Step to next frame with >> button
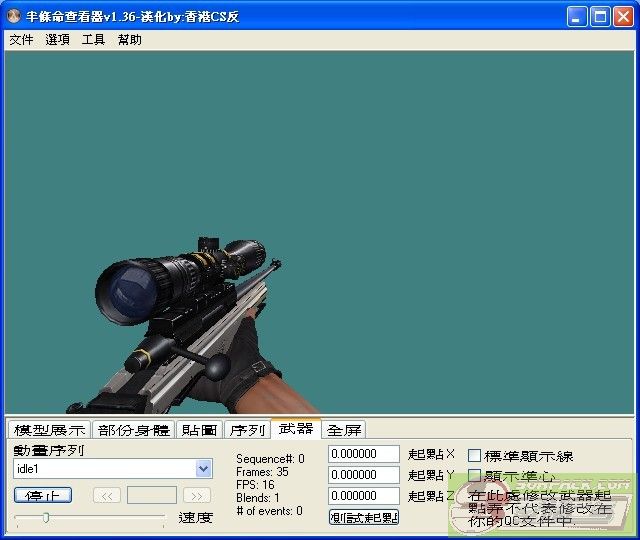The image size is (640, 540). click(x=197, y=495)
